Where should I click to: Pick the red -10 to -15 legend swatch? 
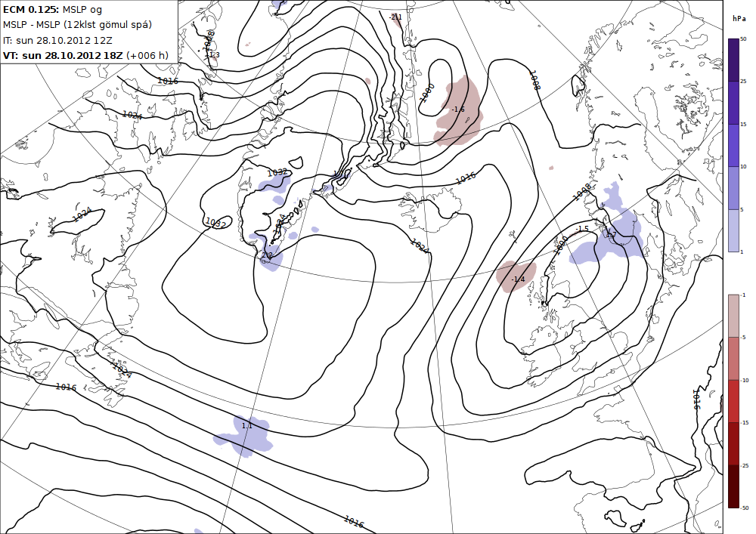coord(733,401)
